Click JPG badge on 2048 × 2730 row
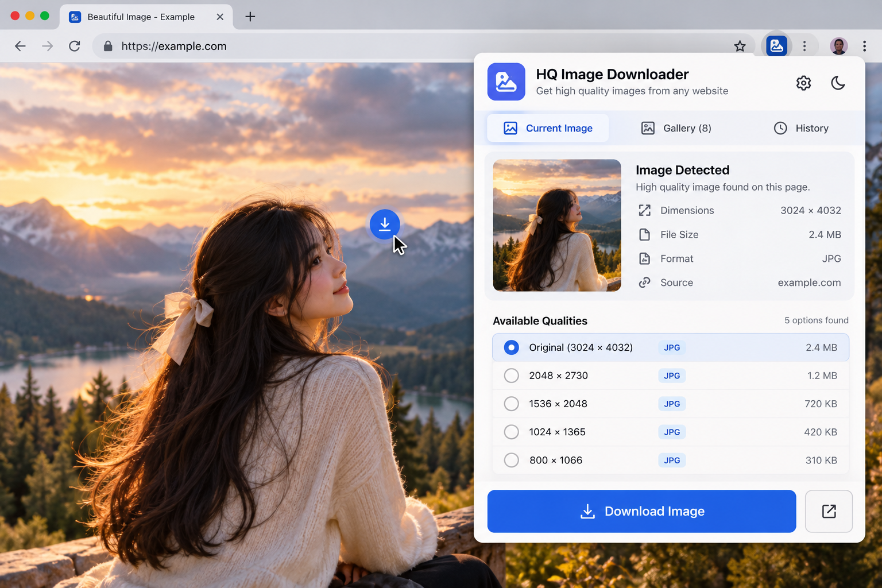The height and width of the screenshot is (588, 882). [x=672, y=376]
